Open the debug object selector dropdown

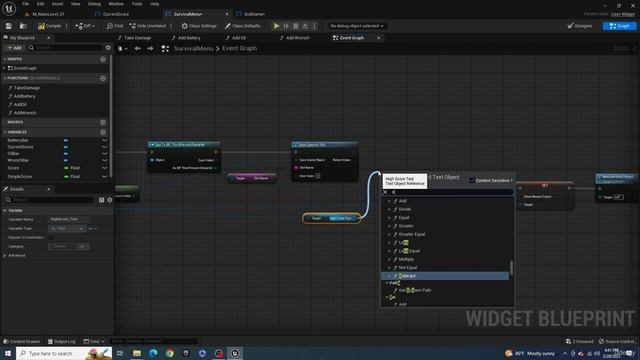(357, 26)
